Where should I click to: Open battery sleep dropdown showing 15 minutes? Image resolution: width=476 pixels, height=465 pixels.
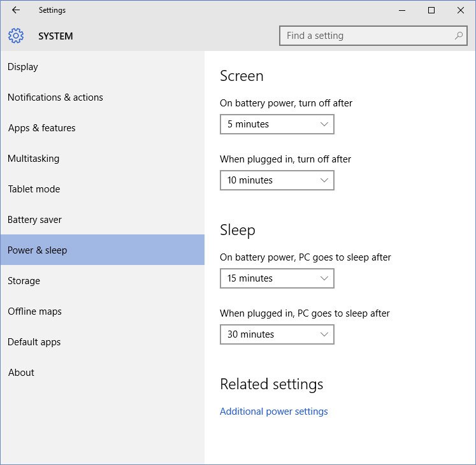pos(277,278)
